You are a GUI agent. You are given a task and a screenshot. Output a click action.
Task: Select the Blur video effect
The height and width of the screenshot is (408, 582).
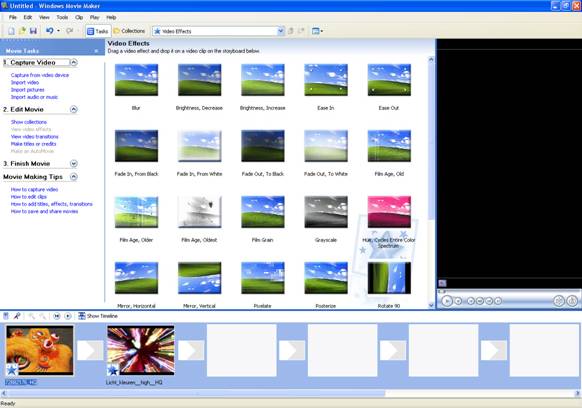click(136, 80)
